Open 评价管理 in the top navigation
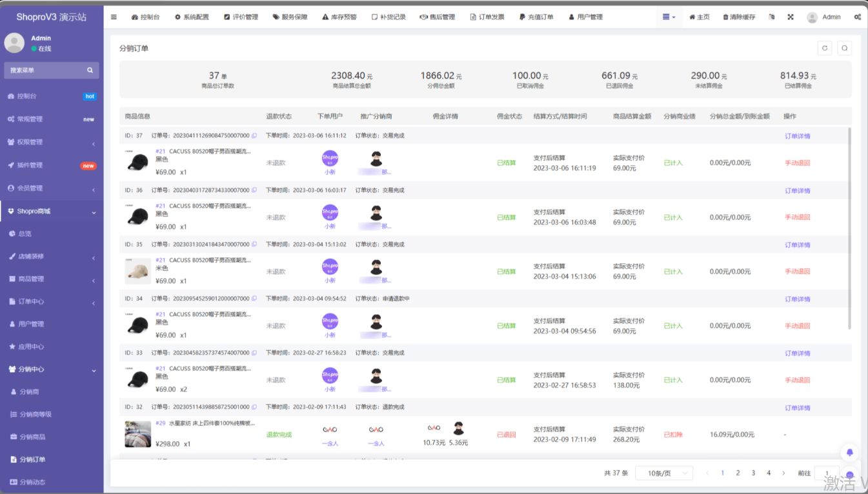This screenshot has height=494, width=868. (x=241, y=17)
